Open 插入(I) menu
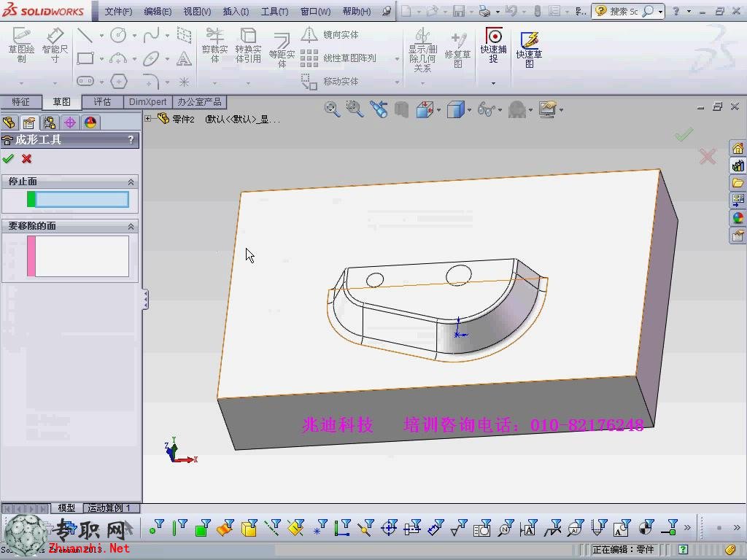The image size is (747, 560). pyautogui.click(x=236, y=11)
